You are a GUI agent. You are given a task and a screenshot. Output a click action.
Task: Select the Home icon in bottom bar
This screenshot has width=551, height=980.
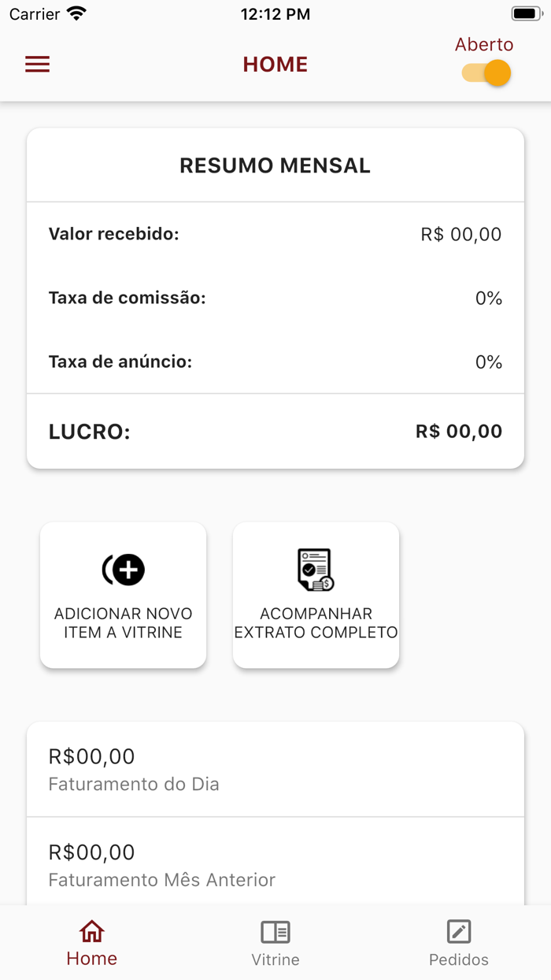pyautogui.click(x=91, y=930)
